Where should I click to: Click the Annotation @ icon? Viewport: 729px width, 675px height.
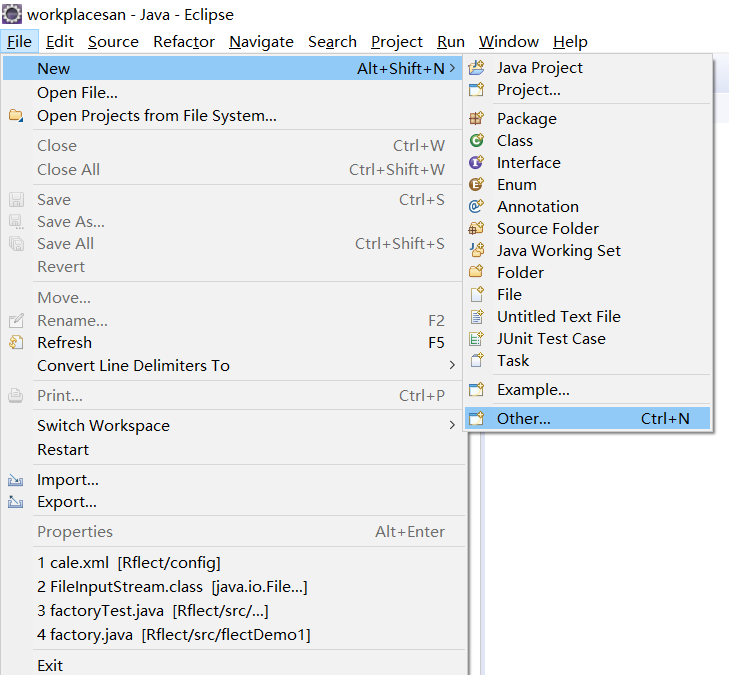pyautogui.click(x=476, y=206)
